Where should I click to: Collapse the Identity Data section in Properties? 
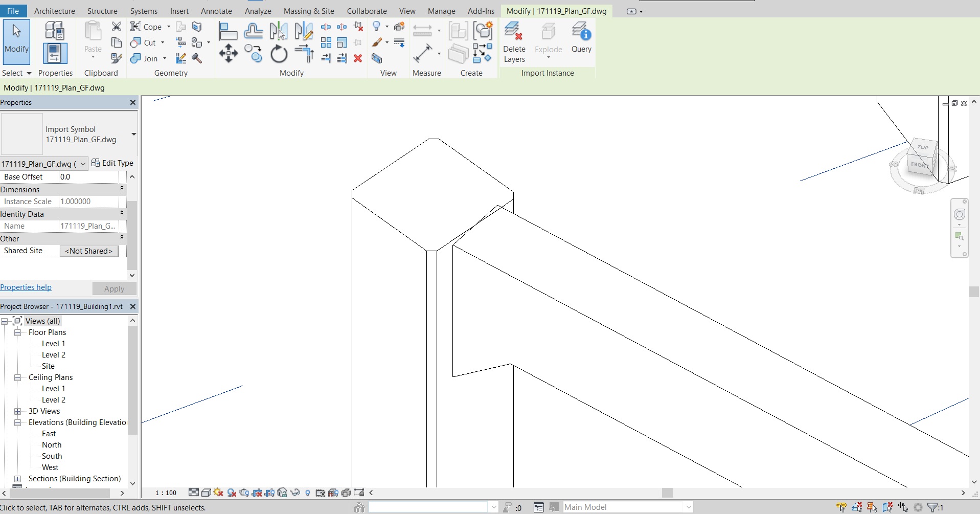pos(122,213)
